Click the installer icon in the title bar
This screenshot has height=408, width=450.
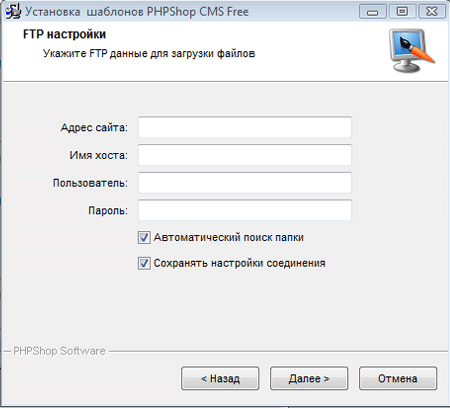coord(13,12)
